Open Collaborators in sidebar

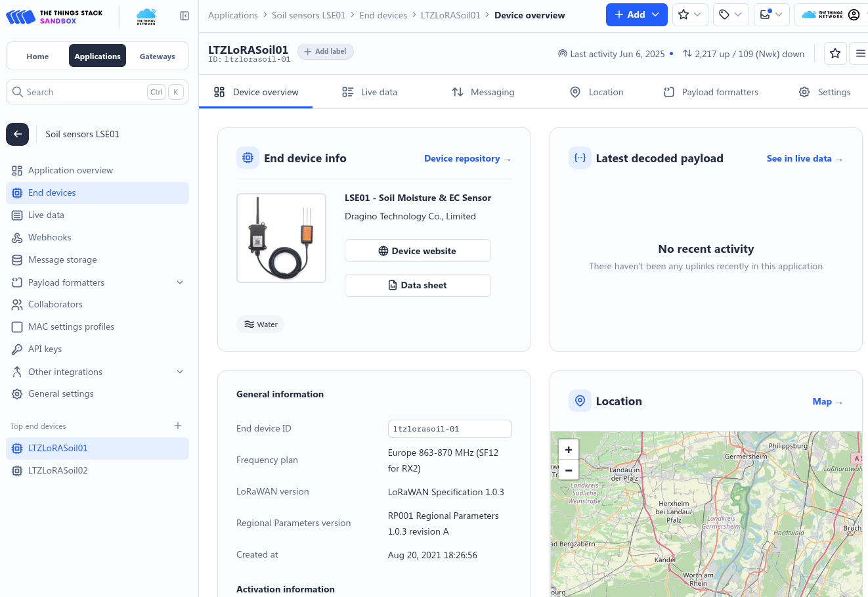click(97, 305)
